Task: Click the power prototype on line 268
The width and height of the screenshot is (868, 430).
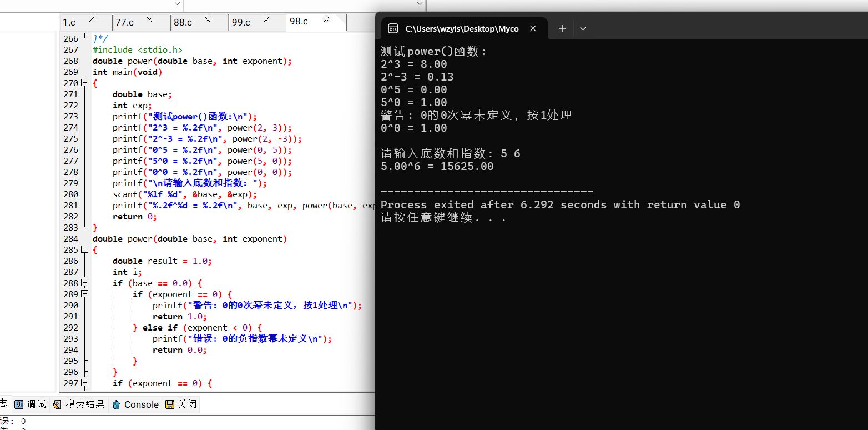Action: tap(192, 61)
